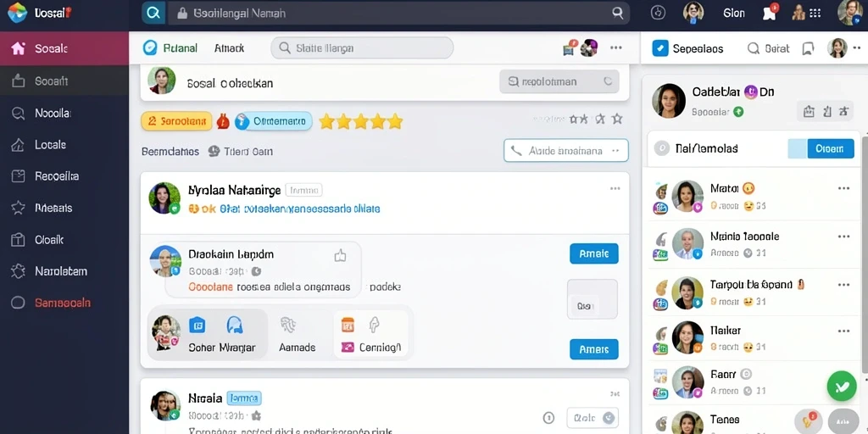This screenshot has height=434, width=868.
Task: Click the info circle icon in Nraia post
Action: click(548, 418)
